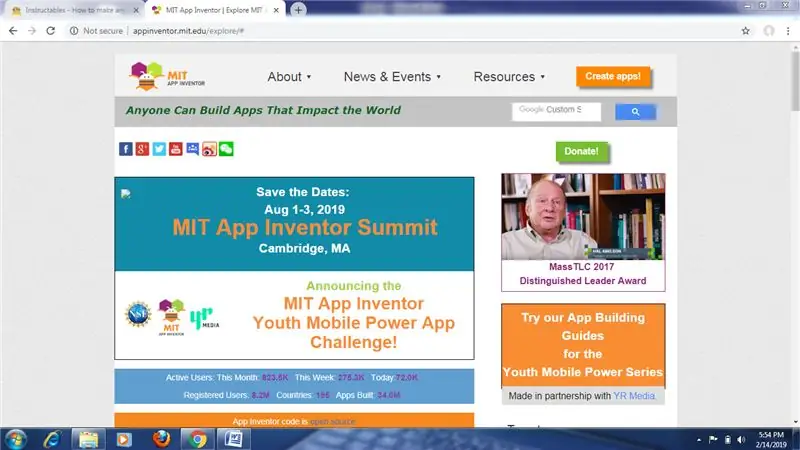Viewport: 800px width, 450px height.
Task: Bookmark this page with the star
Action: click(745, 31)
